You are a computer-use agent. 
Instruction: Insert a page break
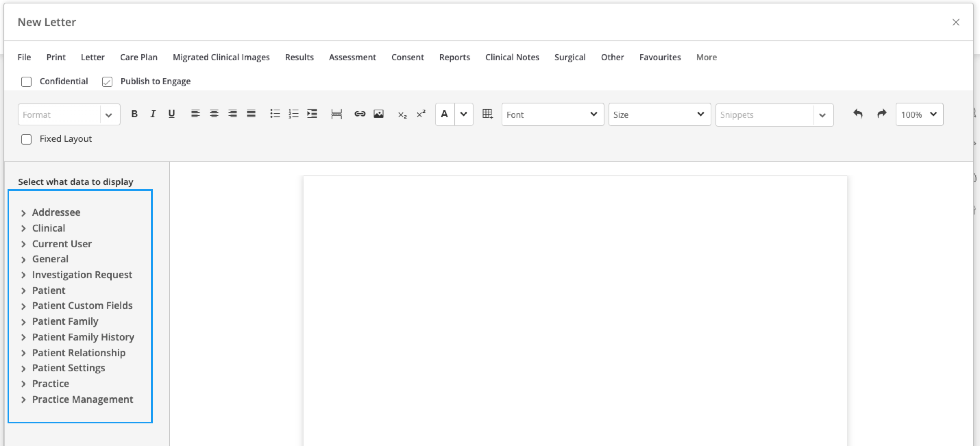coord(337,114)
